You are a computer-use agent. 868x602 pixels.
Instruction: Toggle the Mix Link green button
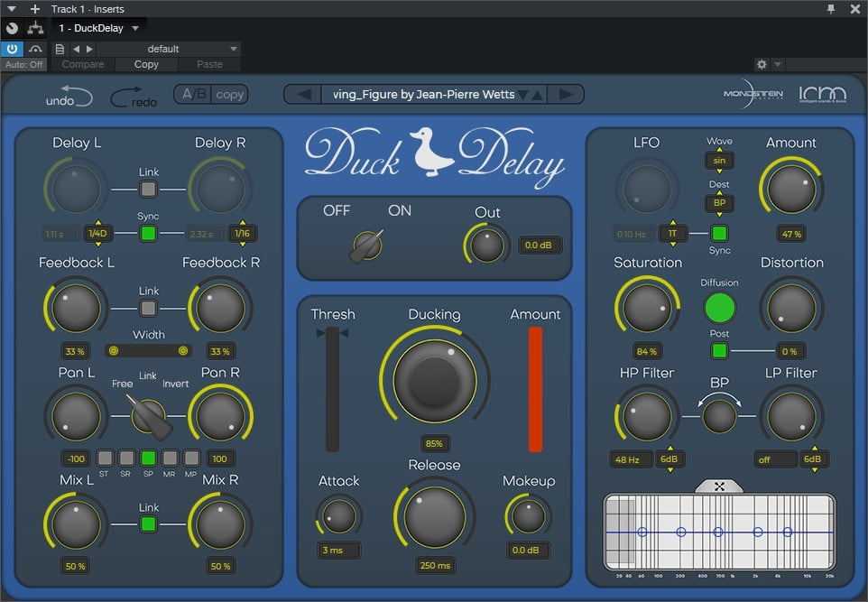[x=148, y=523]
